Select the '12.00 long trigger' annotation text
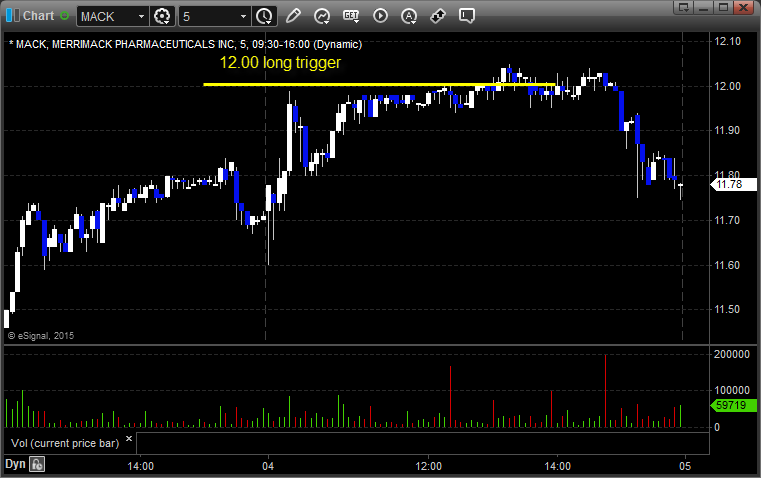The image size is (761, 478). click(x=280, y=63)
